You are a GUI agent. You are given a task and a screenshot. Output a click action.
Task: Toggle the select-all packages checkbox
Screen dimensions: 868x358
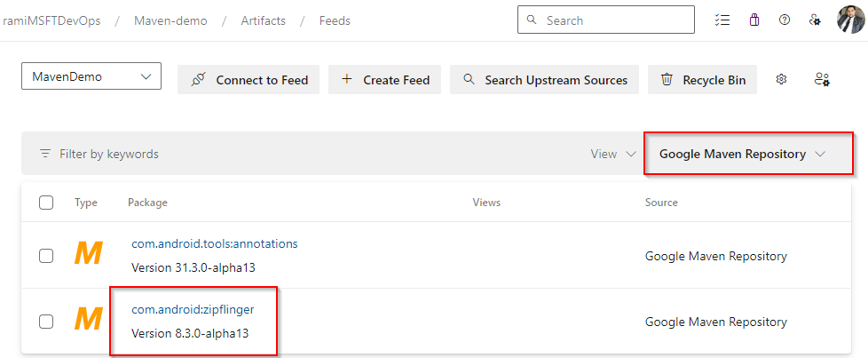[x=46, y=203]
